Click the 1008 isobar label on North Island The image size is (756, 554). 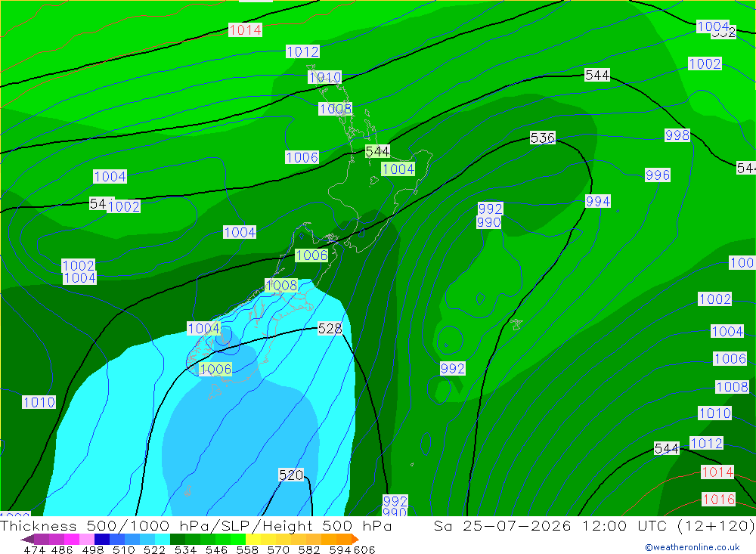tap(335, 109)
